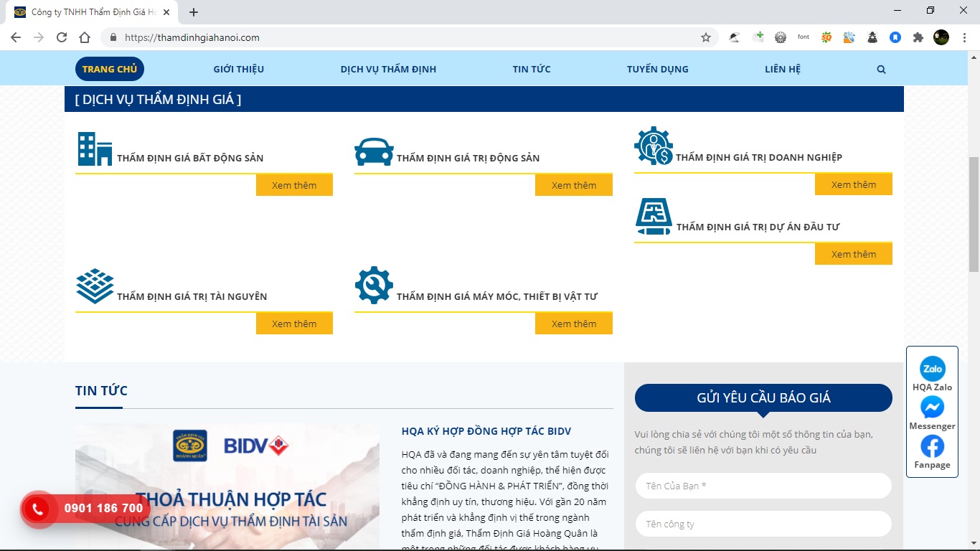Image resolution: width=980 pixels, height=551 pixels.
Task: Open the TUYỂN DỤNG menu item
Action: coord(658,69)
